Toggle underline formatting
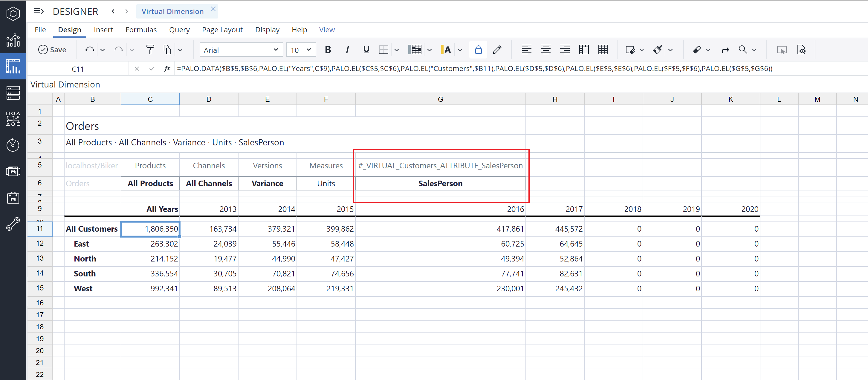The width and height of the screenshot is (868, 380). 366,50
